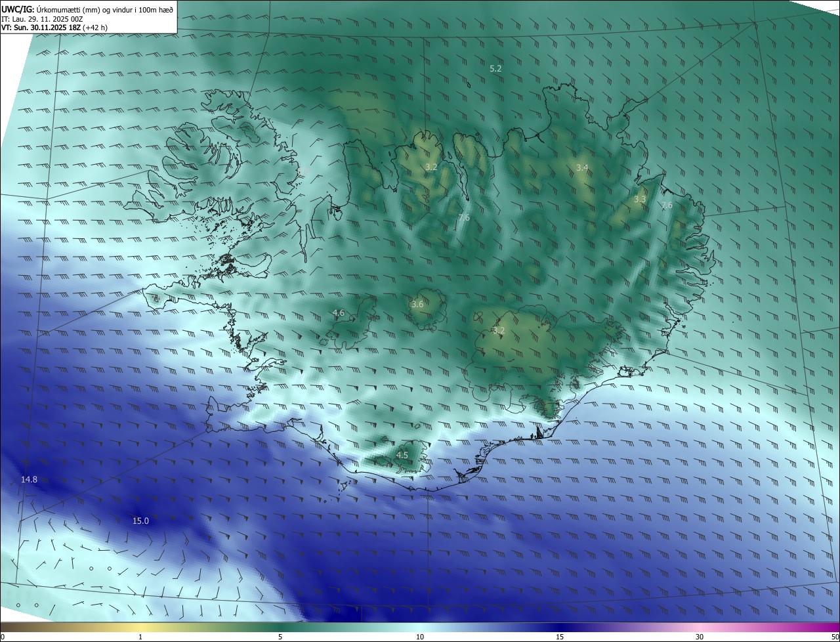The width and height of the screenshot is (840, 642).
Task: Click the 5.2 value north of Iceland
Action: click(x=495, y=68)
